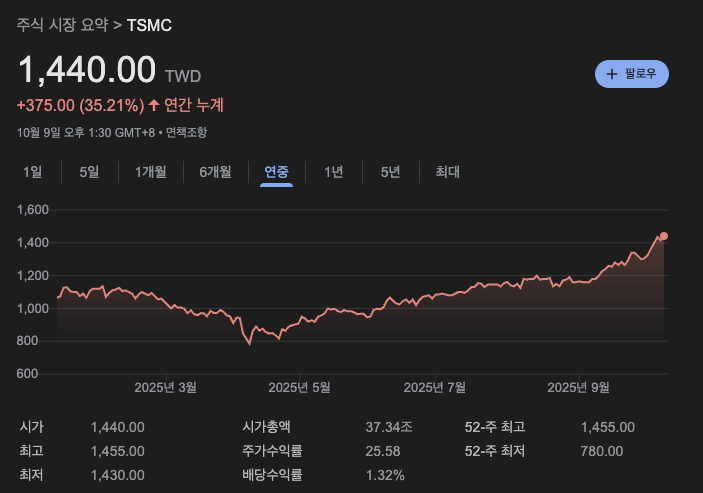This screenshot has height=493, width=703.
Task: Click the red endpoint dot on the chart
Action: click(663, 236)
